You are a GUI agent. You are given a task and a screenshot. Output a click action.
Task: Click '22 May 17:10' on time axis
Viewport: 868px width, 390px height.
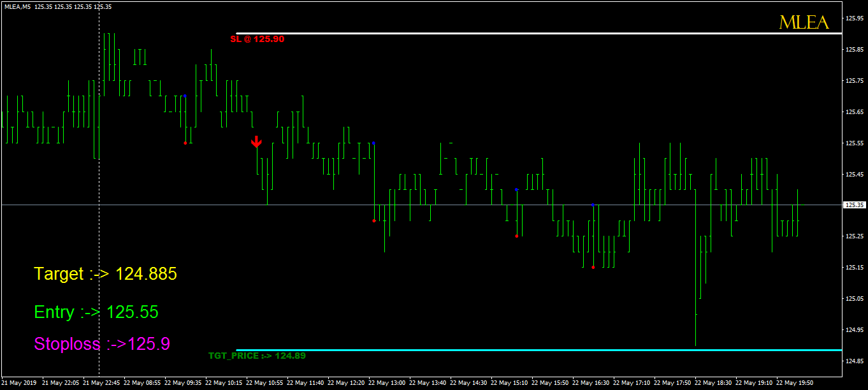[x=632, y=383]
